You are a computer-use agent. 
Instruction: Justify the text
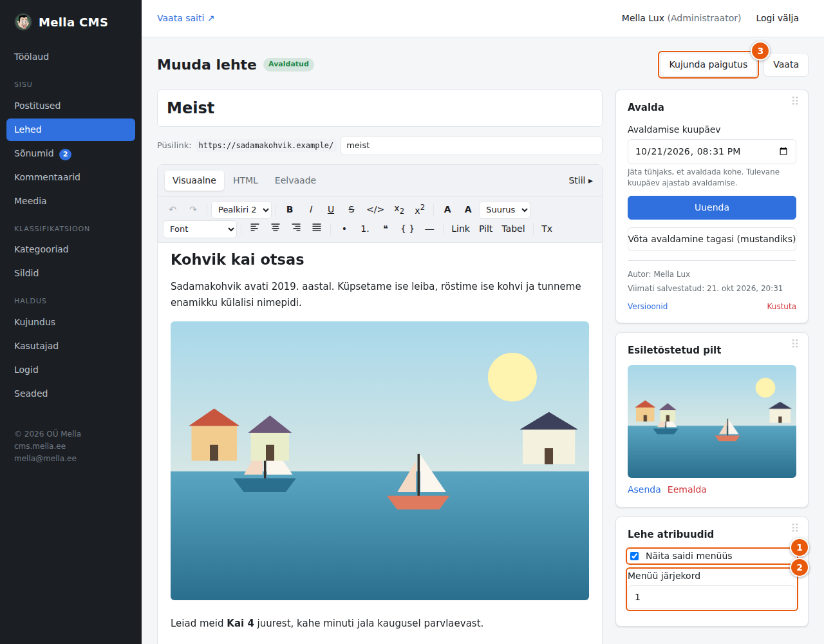coord(317,229)
